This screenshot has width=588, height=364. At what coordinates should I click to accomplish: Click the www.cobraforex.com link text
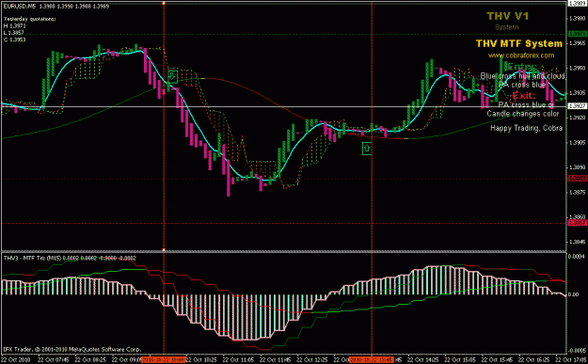521,55
